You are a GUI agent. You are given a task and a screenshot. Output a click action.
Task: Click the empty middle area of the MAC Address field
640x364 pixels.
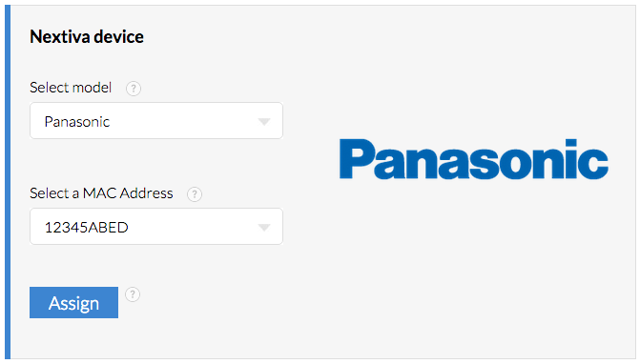192,228
